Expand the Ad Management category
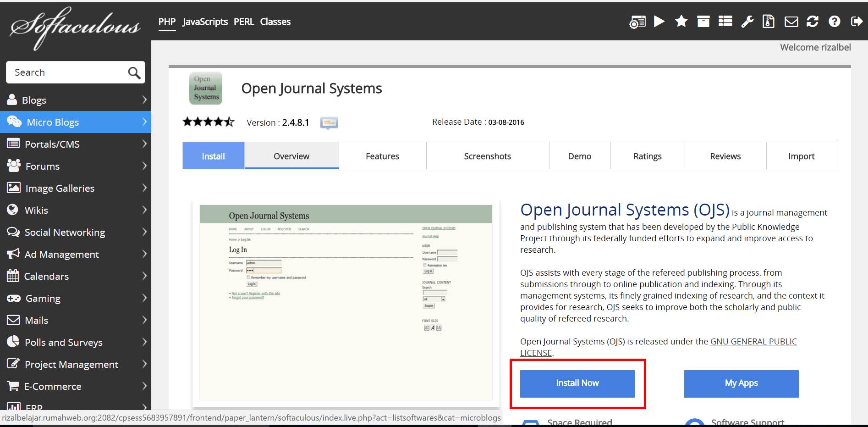868x427 pixels. (x=76, y=254)
